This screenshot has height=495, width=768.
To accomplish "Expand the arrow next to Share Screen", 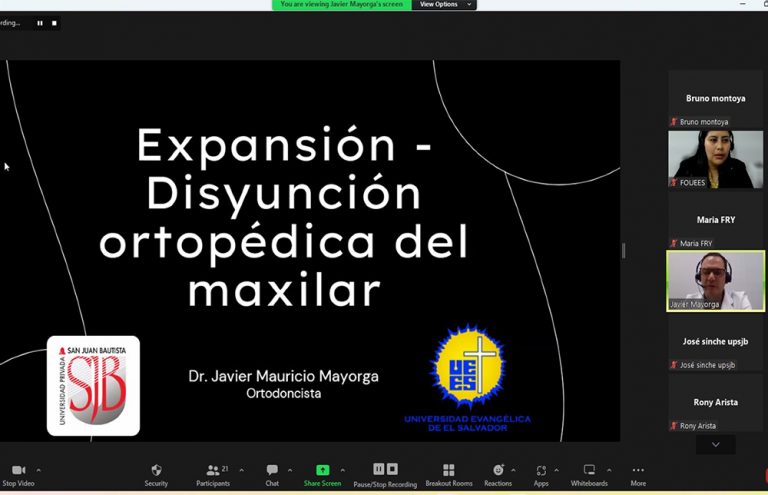I will click(342, 469).
